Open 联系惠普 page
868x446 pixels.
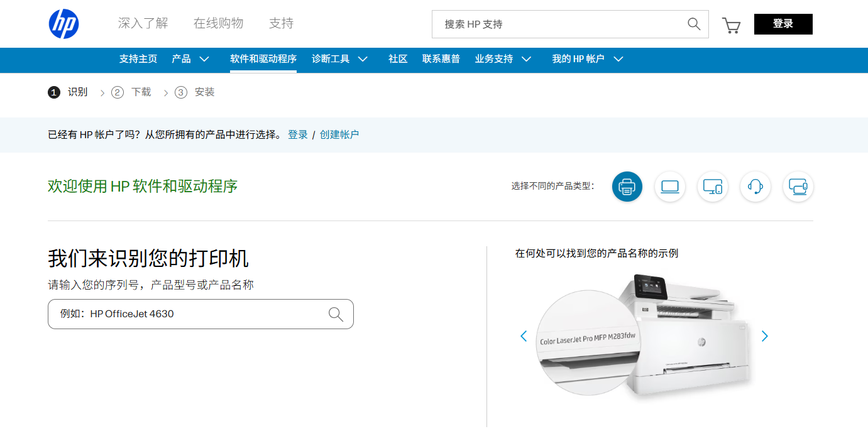441,59
